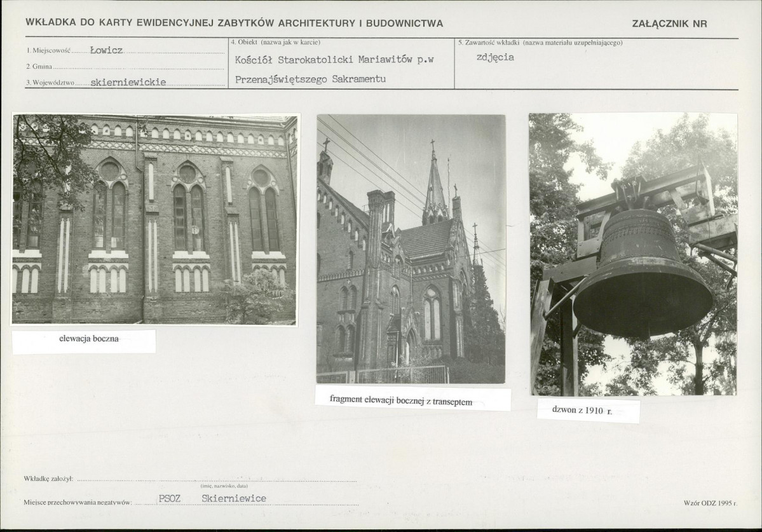Viewport: 762px width, 532px height.
Task: Click the 'elewacja boczna' caption label
Action: (x=89, y=339)
